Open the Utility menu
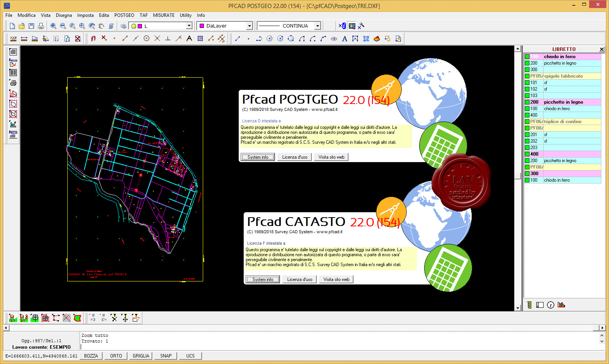The height and width of the screenshot is (364, 609). pos(186,15)
